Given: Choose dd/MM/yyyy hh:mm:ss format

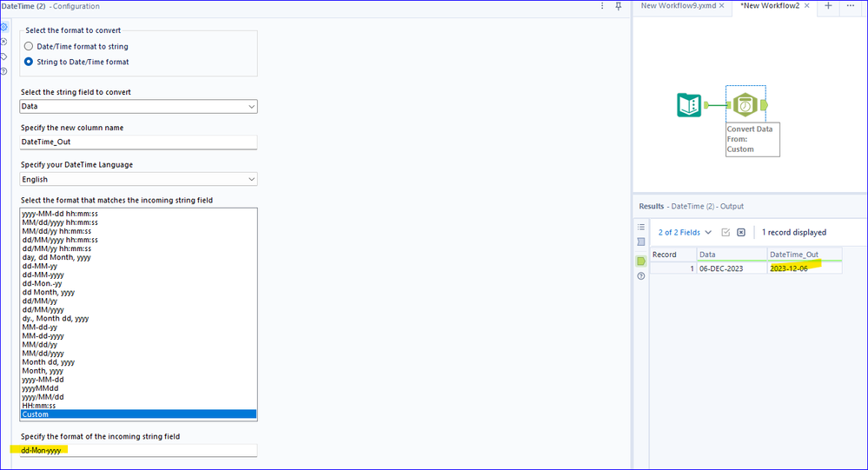Looking at the screenshot, I should [138, 240].
